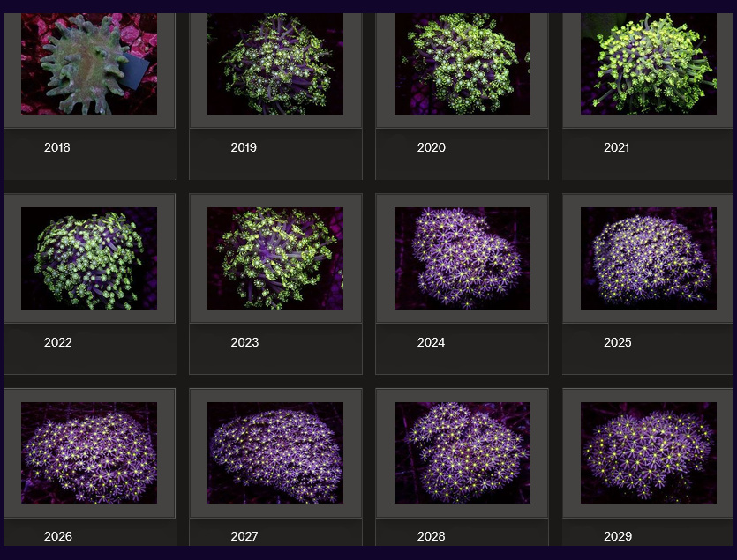Open the 2027 purple coral thumbnail

click(x=275, y=453)
